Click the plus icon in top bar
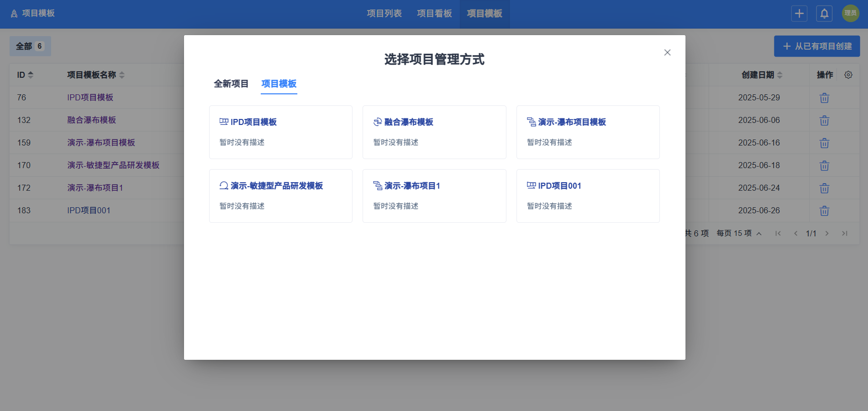Screen dimensions: 868x411 [x=799, y=14]
